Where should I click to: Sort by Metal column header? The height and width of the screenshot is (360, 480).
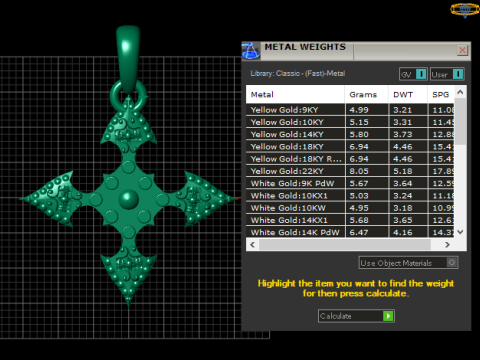pyautogui.click(x=295, y=95)
